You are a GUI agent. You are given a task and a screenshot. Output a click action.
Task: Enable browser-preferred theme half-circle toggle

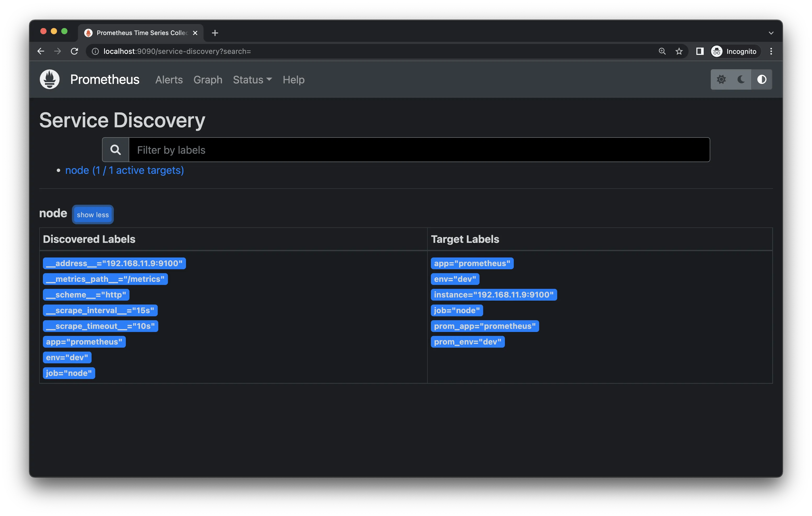(x=762, y=79)
